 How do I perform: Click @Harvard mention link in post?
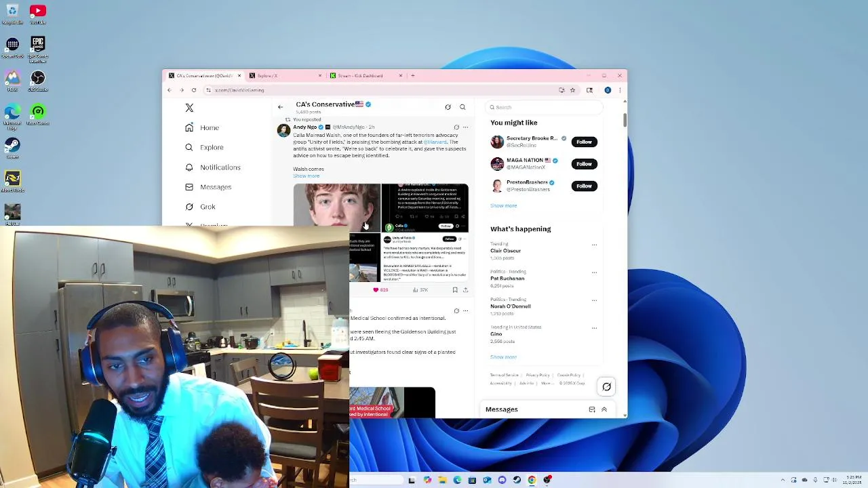[435, 142]
